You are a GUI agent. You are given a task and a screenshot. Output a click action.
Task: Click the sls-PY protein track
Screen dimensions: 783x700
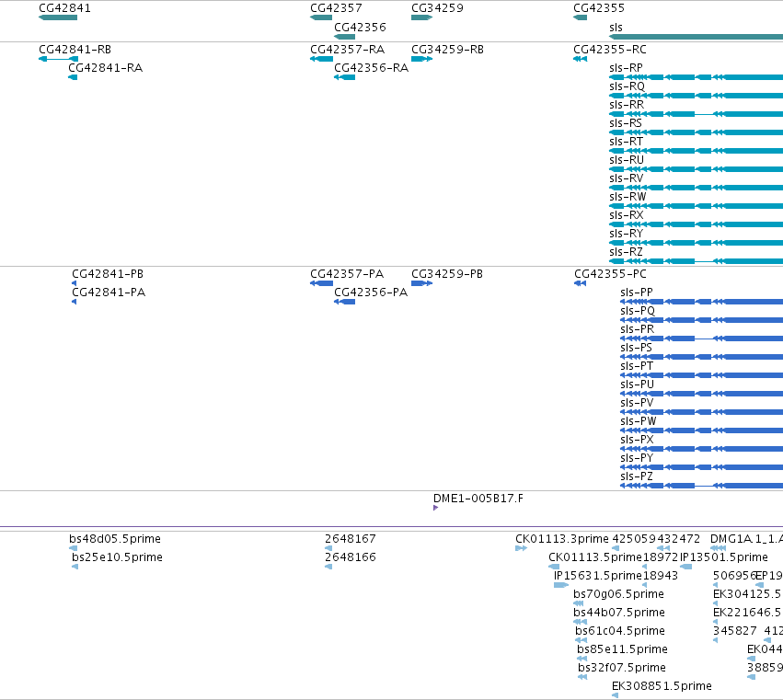[702, 468]
